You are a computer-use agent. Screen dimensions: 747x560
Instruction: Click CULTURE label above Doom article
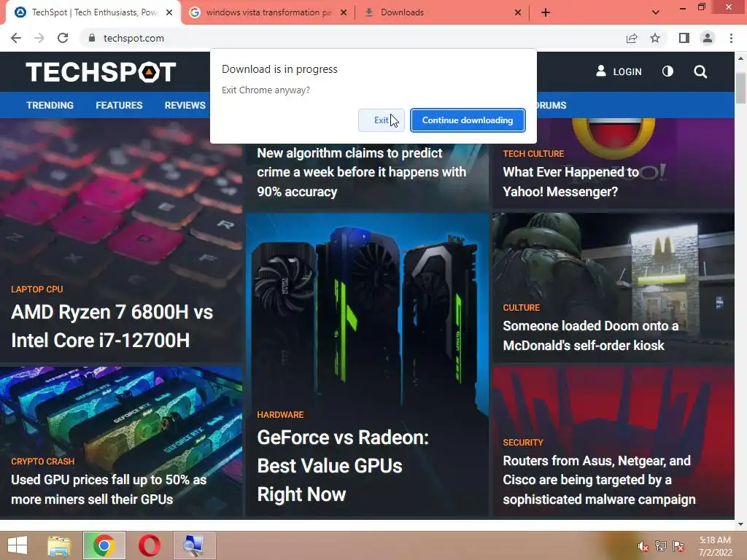tap(521, 308)
